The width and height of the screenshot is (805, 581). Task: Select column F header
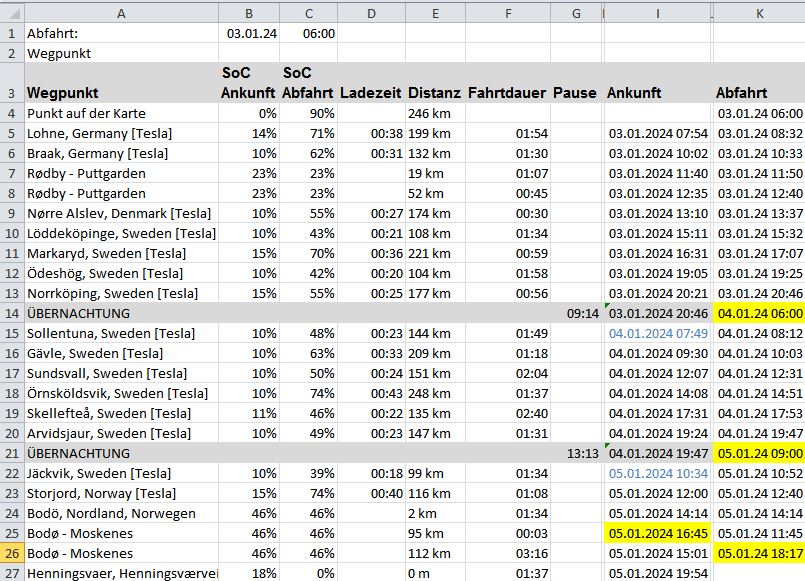pyautogui.click(x=508, y=13)
